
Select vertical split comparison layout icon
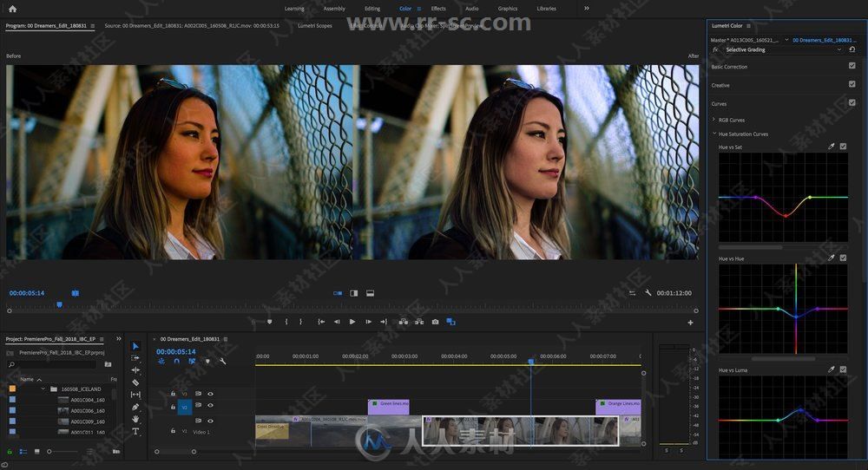[x=354, y=293]
